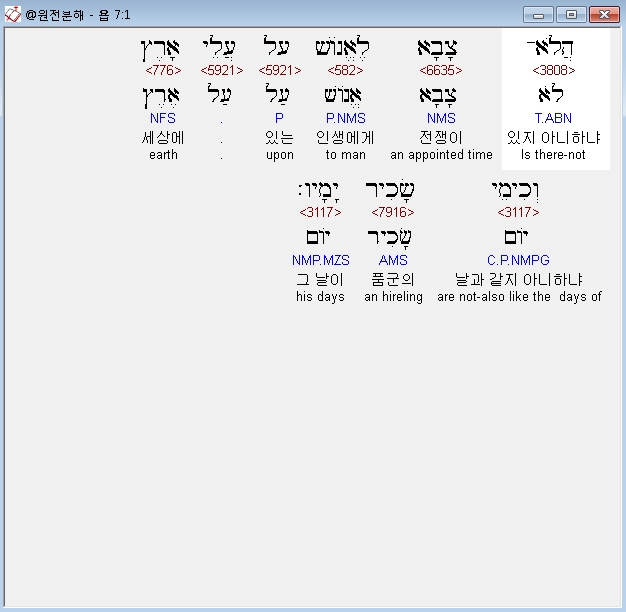Click the morphology code NMS

[x=441, y=118]
